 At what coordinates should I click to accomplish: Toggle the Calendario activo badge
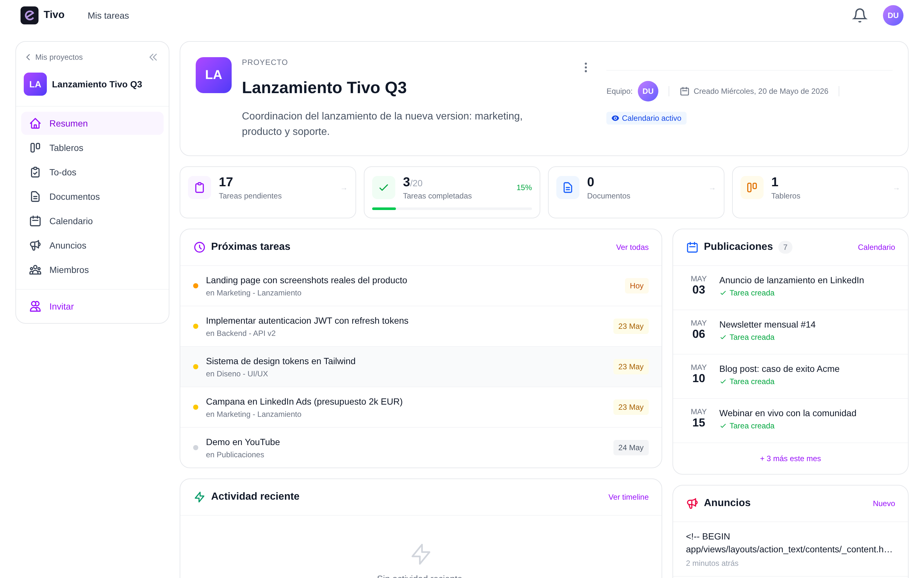(646, 118)
